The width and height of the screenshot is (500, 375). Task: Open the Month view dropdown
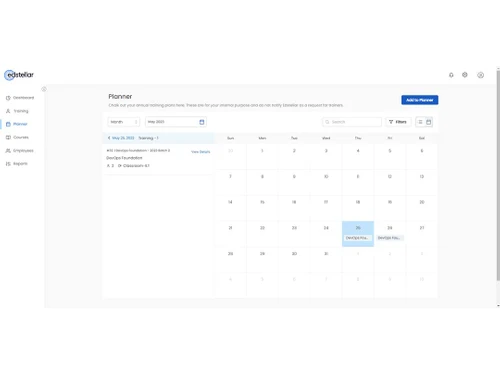pyautogui.click(x=124, y=122)
